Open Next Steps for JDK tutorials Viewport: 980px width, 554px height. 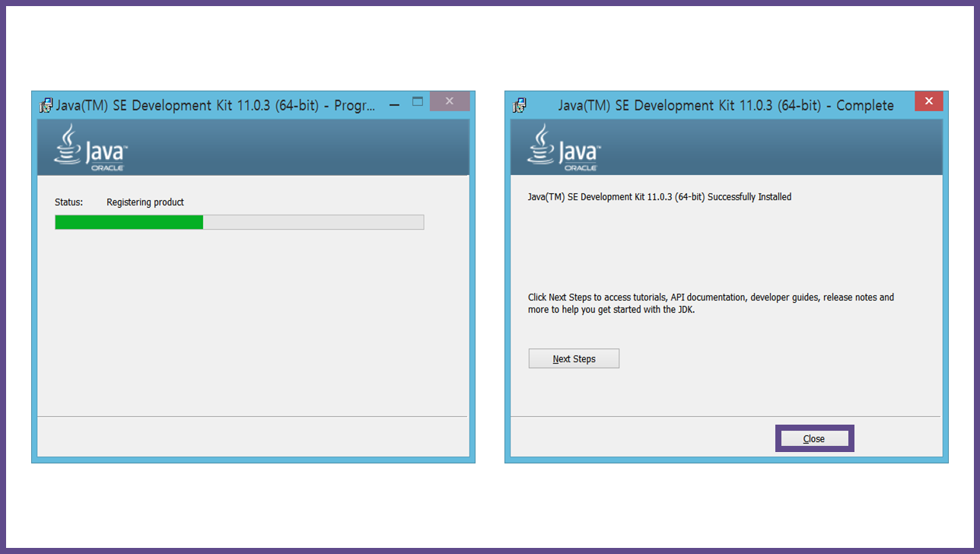click(574, 358)
